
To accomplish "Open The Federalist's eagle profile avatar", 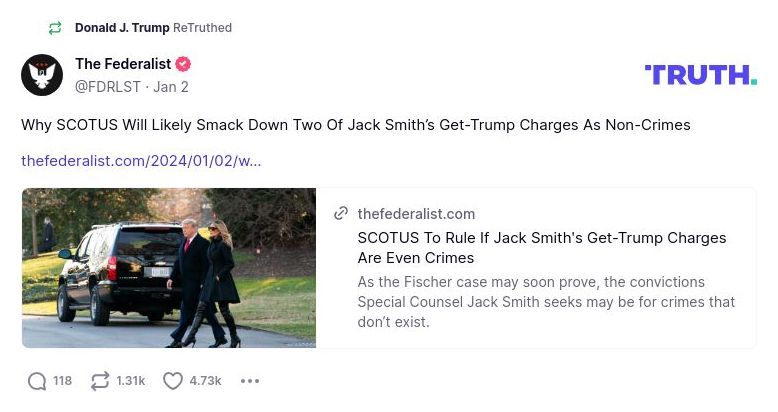I will [x=42, y=75].
